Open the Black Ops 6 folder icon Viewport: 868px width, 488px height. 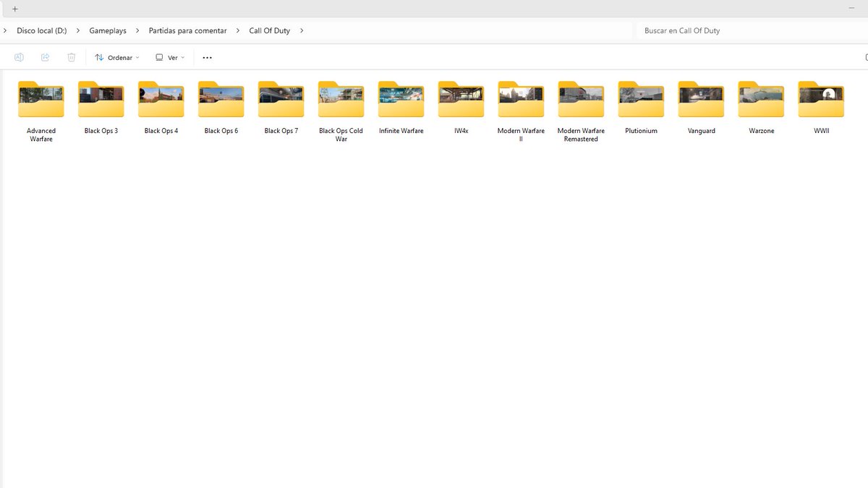[221, 99]
